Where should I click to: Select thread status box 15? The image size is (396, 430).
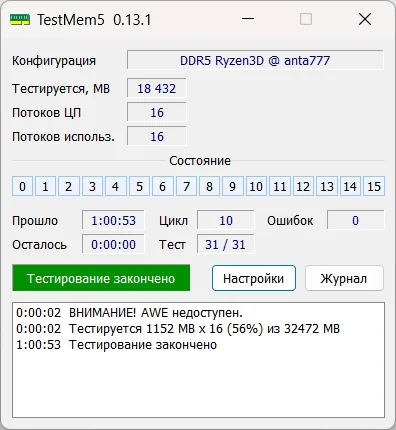coord(374,186)
